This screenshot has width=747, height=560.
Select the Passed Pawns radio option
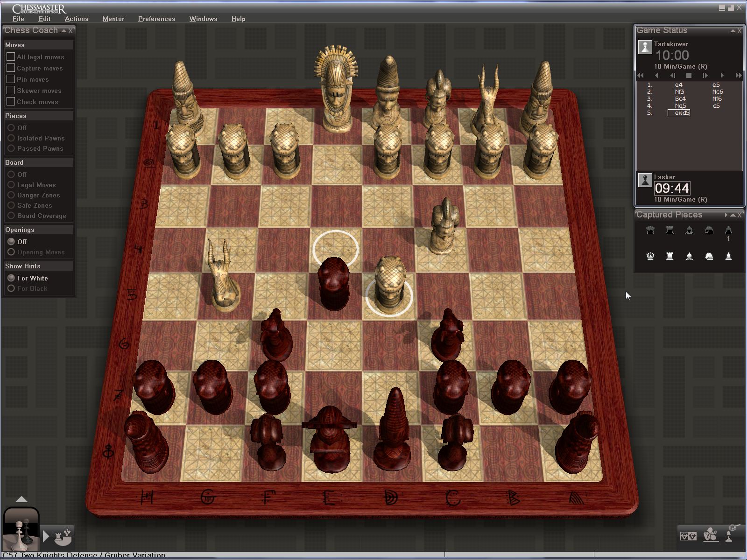[x=11, y=148]
